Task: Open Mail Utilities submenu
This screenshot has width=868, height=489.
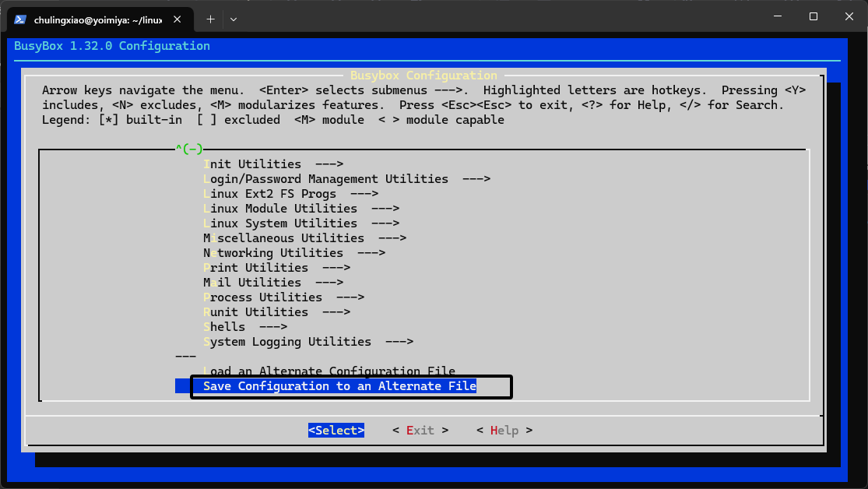Action: click(x=273, y=283)
